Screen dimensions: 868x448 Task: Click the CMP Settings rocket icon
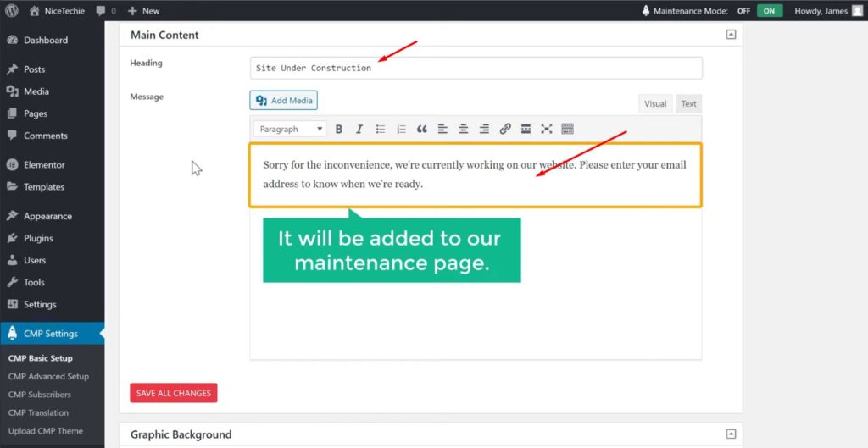(x=12, y=334)
